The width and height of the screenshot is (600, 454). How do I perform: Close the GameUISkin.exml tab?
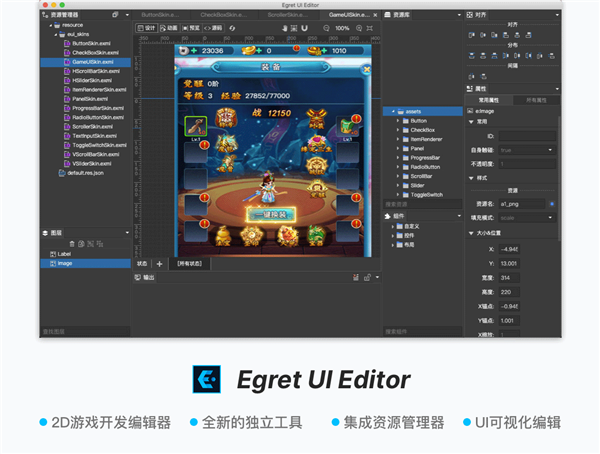[x=375, y=15]
